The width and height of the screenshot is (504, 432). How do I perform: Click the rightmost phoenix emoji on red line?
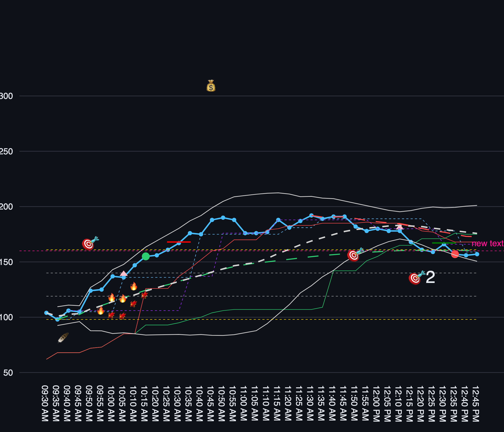point(144,295)
